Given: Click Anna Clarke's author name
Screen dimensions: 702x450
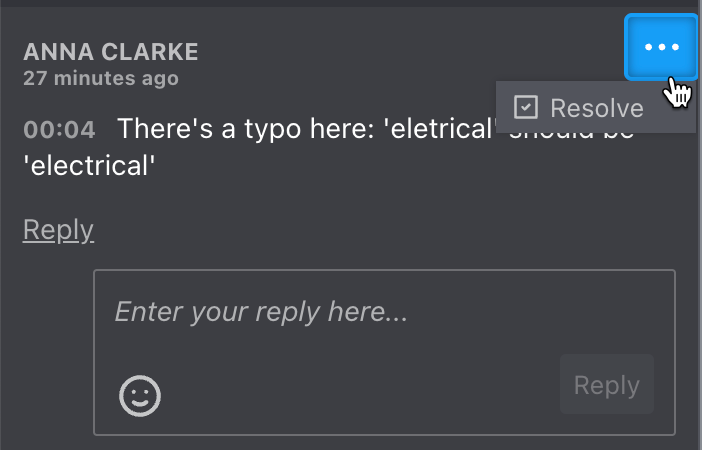Looking at the screenshot, I should click(x=111, y=51).
